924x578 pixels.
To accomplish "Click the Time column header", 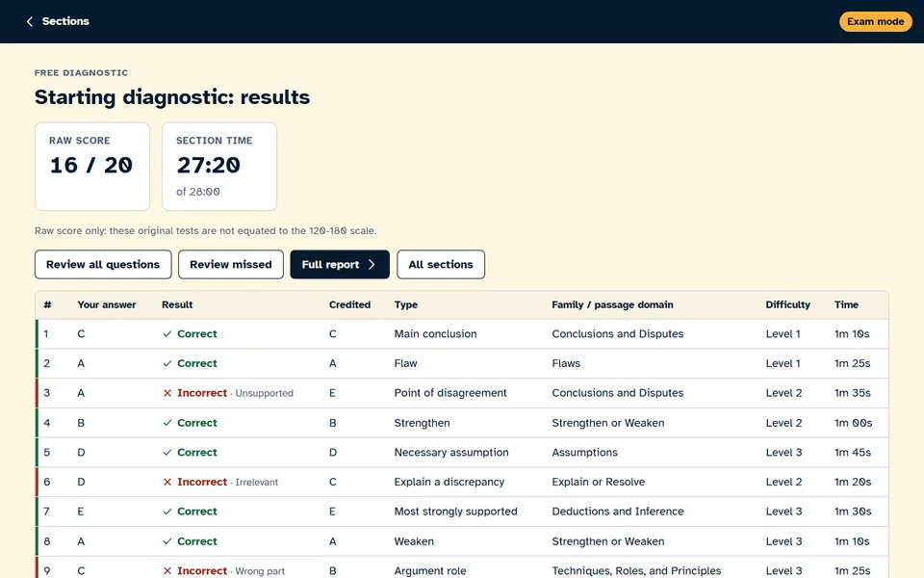I will coord(846,304).
